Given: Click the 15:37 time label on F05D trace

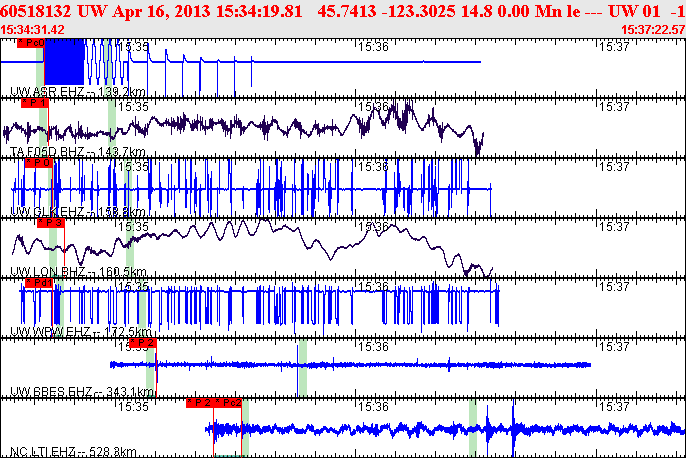Looking at the screenshot, I should [x=614, y=107].
